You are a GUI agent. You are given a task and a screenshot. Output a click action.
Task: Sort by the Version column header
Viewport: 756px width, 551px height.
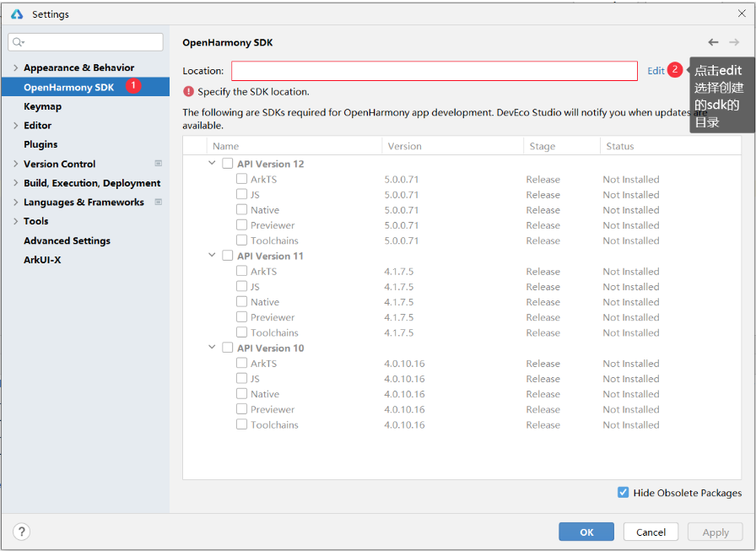click(452, 146)
